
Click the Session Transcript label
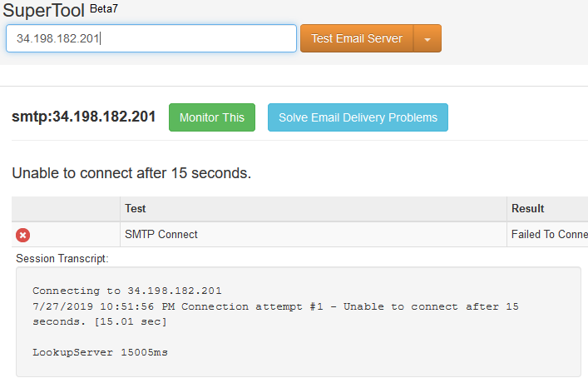(62, 258)
